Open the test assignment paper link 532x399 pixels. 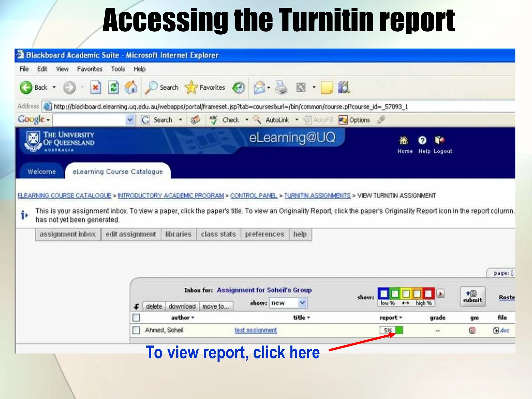tap(256, 330)
